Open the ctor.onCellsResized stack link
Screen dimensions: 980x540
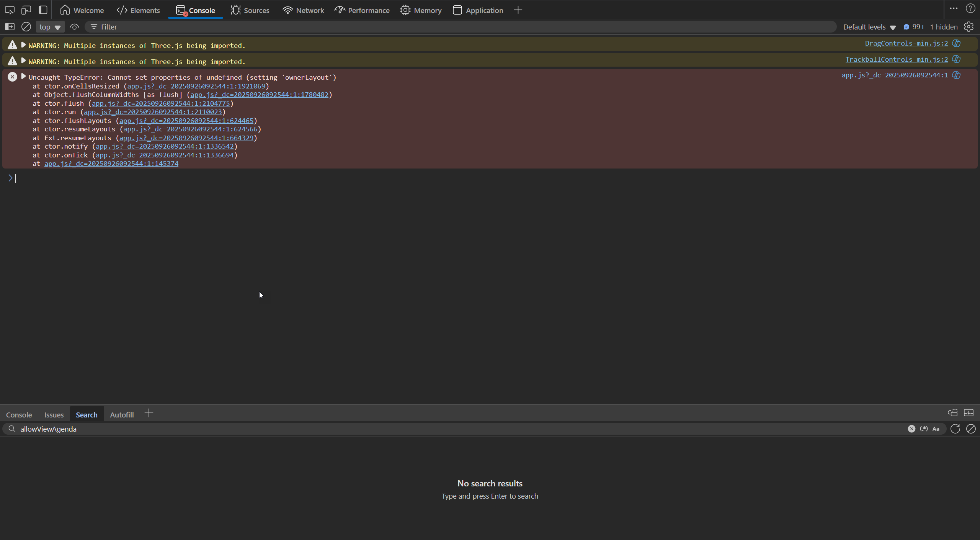(x=196, y=86)
